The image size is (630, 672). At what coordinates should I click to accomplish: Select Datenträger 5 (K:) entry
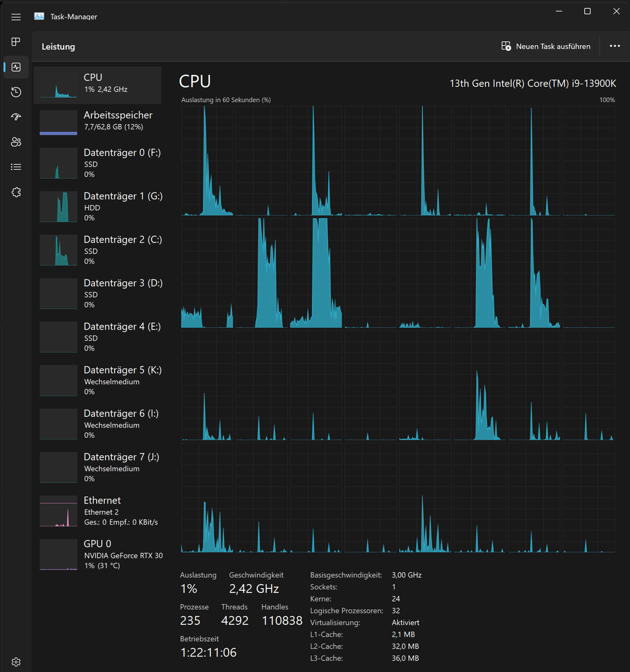coord(98,380)
